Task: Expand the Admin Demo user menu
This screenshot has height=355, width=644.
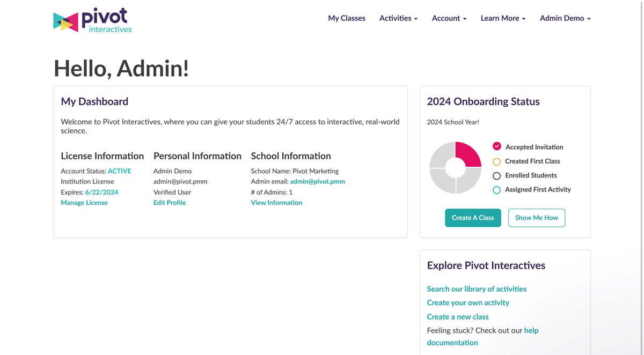Action: [x=565, y=18]
